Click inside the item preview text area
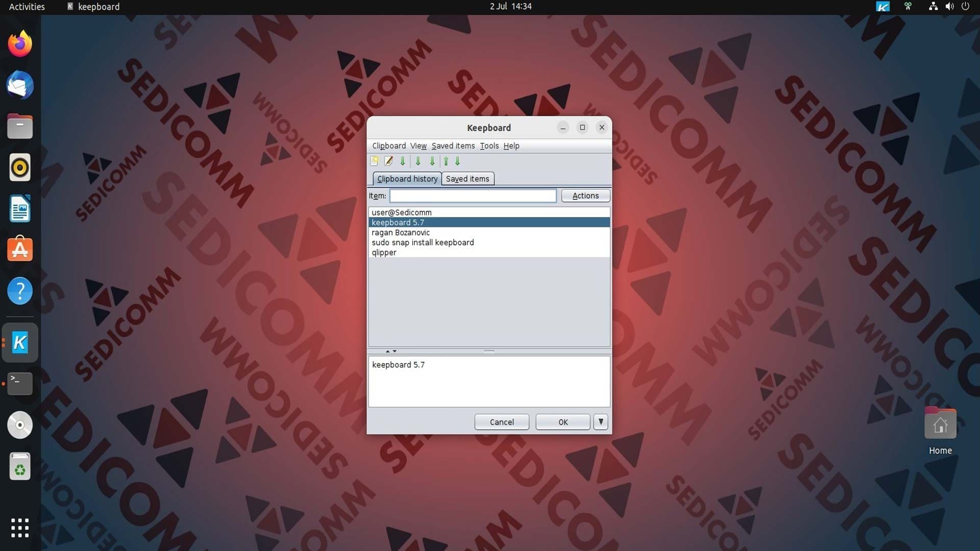Image resolution: width=980 pixels, height=551 pixels. 489,382
